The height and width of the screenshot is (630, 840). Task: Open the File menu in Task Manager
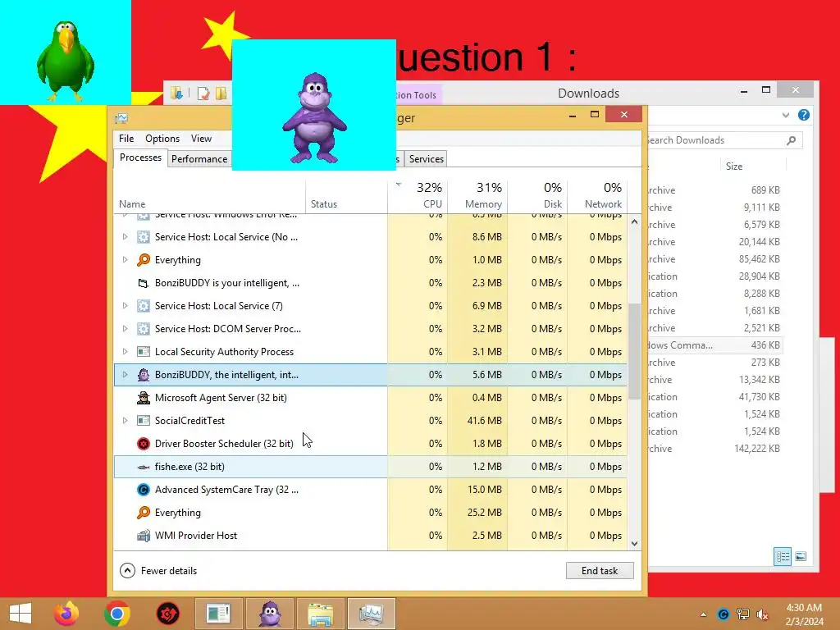(126, 138)
